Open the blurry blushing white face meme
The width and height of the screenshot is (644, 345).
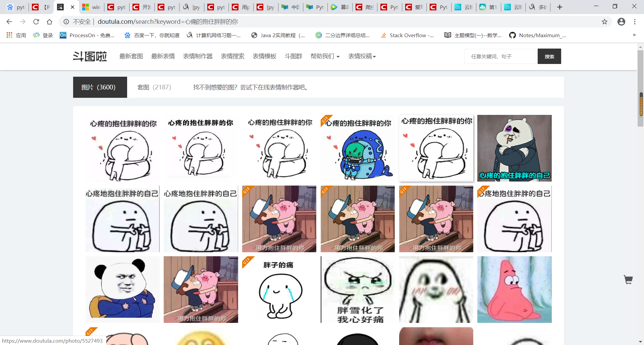click(436, 289)
